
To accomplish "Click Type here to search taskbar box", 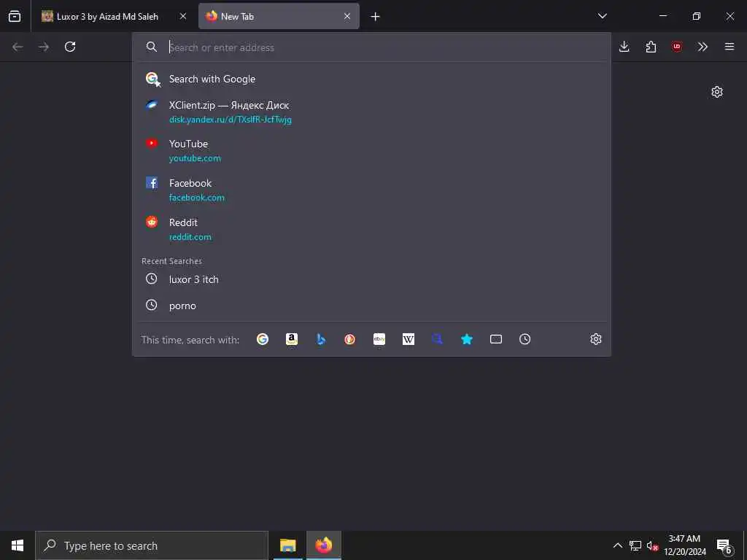I will click(x=152, y=545).
